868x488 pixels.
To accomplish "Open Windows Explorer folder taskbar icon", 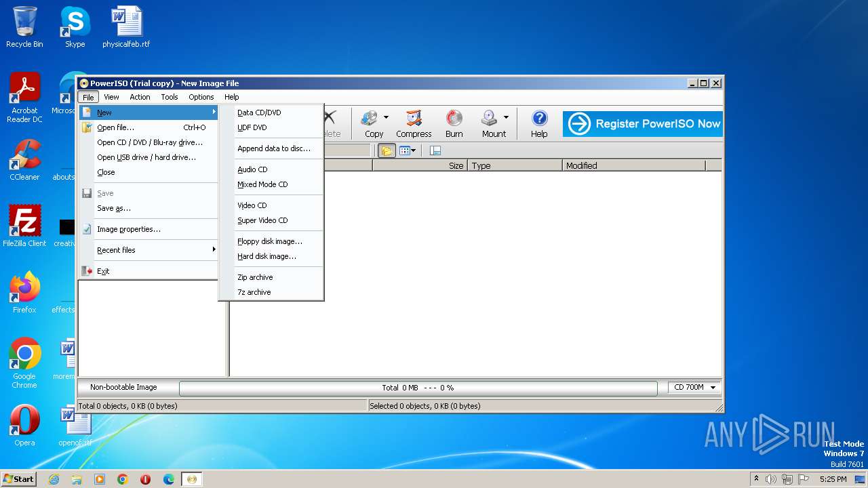I will 77,479.
